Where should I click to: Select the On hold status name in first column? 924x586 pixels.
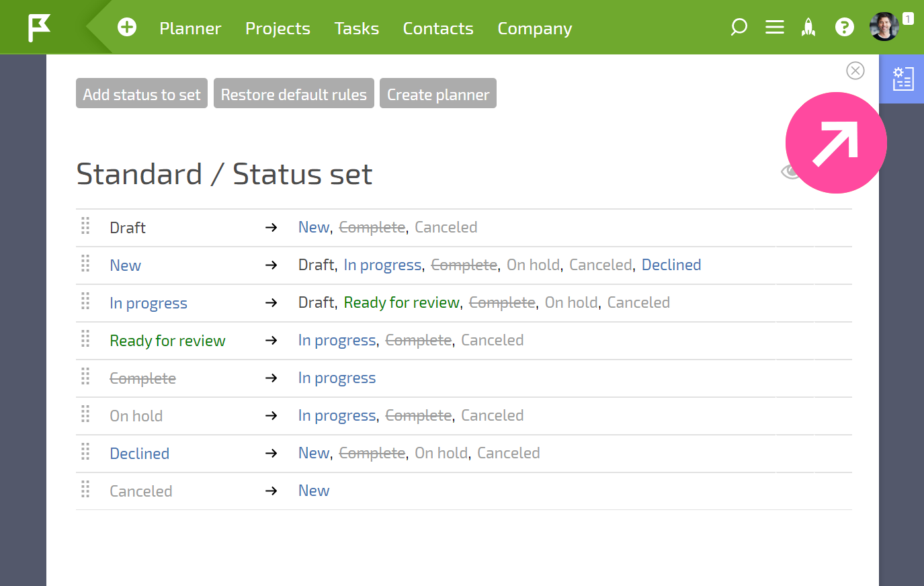pyautogui.click(x=136, y=416)
